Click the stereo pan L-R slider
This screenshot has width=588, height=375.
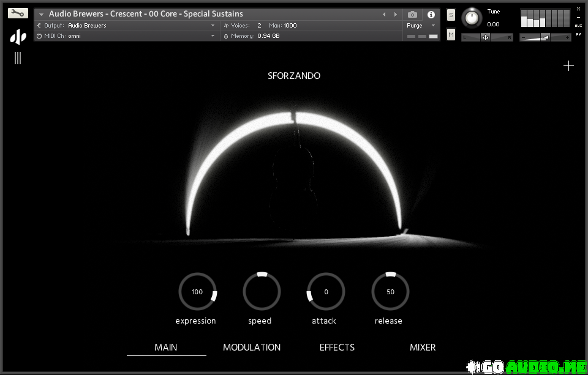pyautogui.click(x=487, y=37)
